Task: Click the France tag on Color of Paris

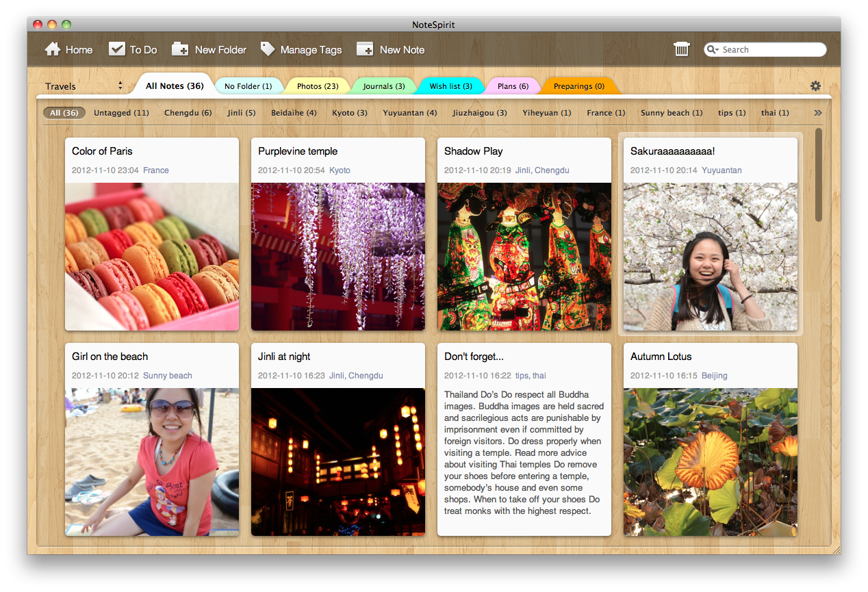Action: tap(156, 170)
